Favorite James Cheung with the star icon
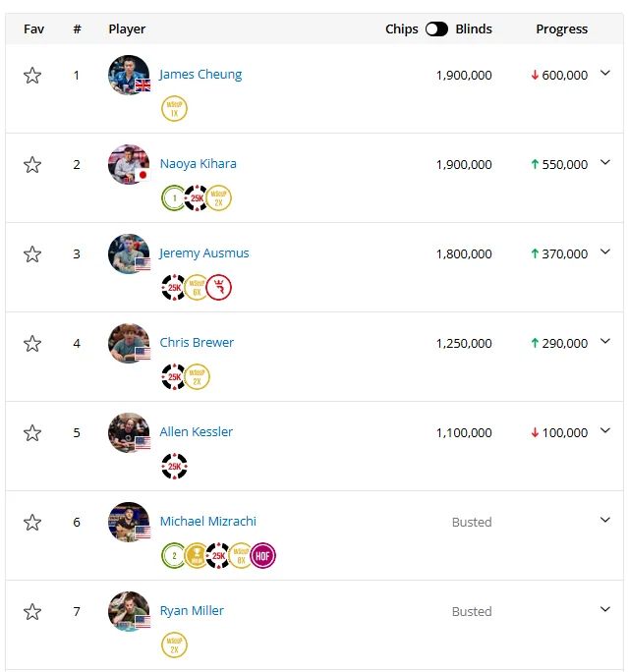This screenshot has width=628, height=672. (x=32, y=76)
